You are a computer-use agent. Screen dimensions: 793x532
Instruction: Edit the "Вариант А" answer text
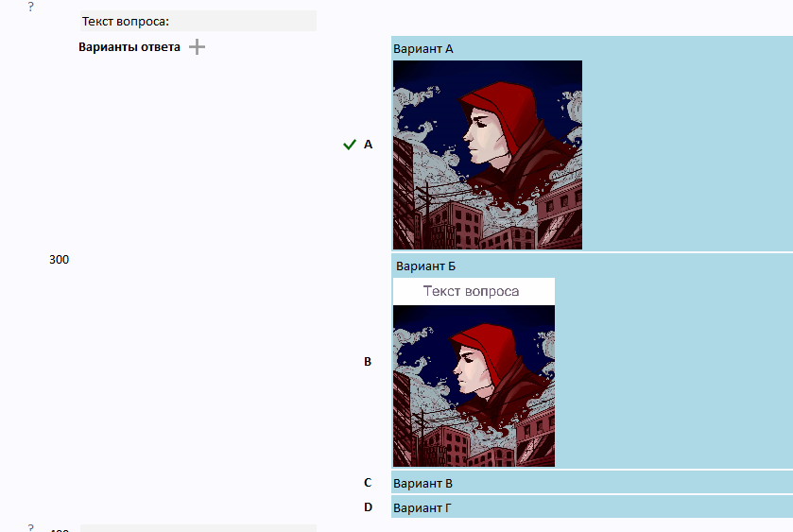click(x=423, y=49)
